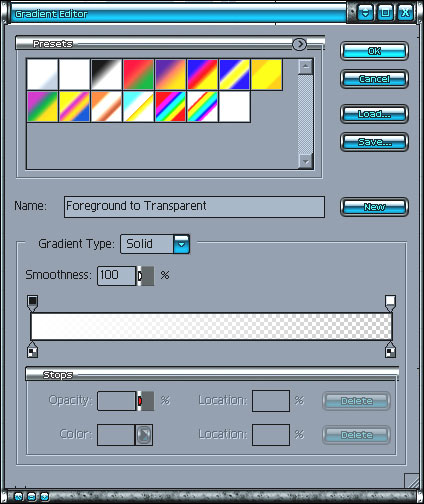Open the Gradient Type dropdown
This screenshot has width=424, height=504.
[x=181, y=244]
